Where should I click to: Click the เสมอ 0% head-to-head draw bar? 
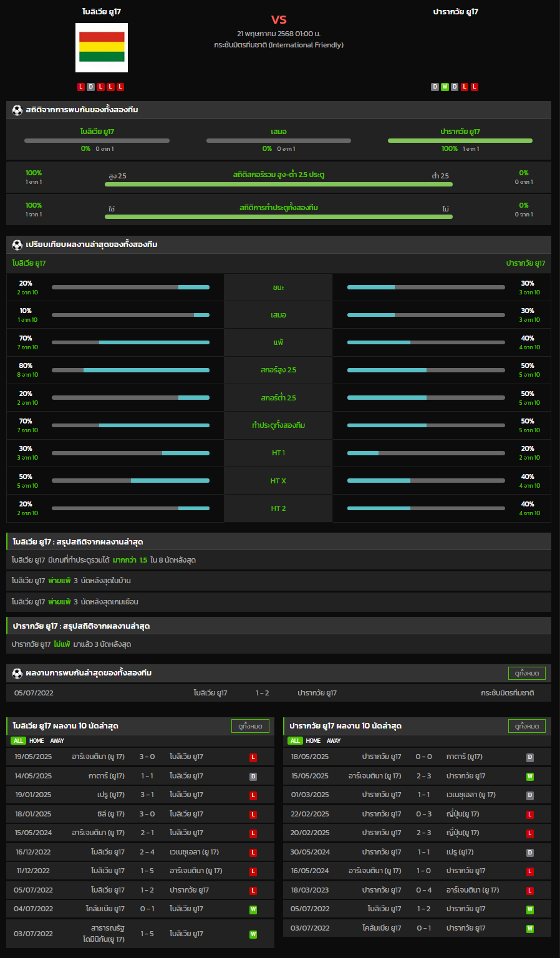pos(279,141)
